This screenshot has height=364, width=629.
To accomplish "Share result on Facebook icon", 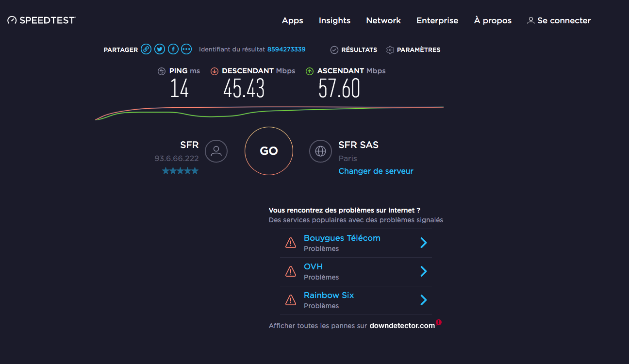I will 173,49.
